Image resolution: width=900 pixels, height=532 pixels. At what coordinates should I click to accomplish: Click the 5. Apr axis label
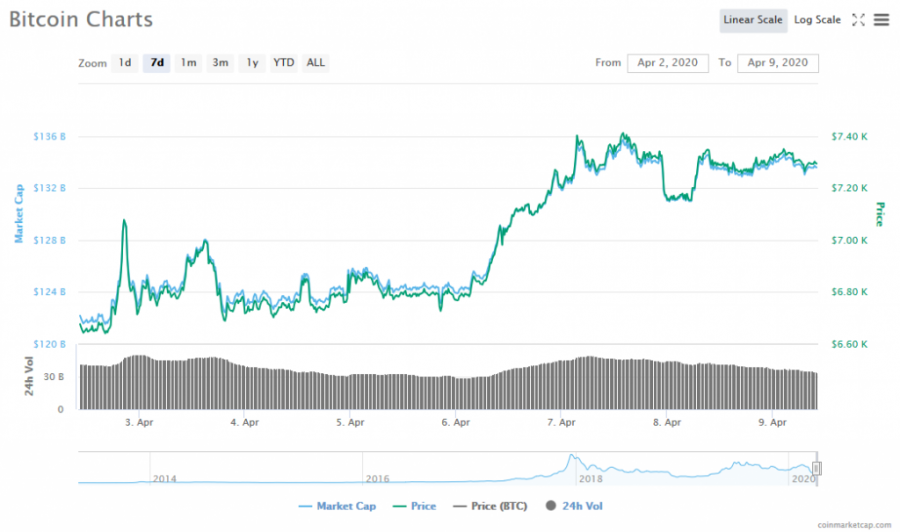coord(350,422)
